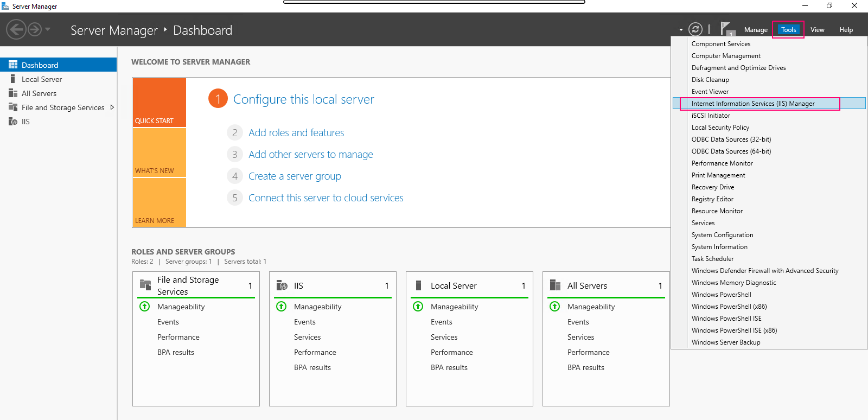Click Manageability status icon in Local Server tile
This screenshot has height=420, width=868.
coord(418,307)
